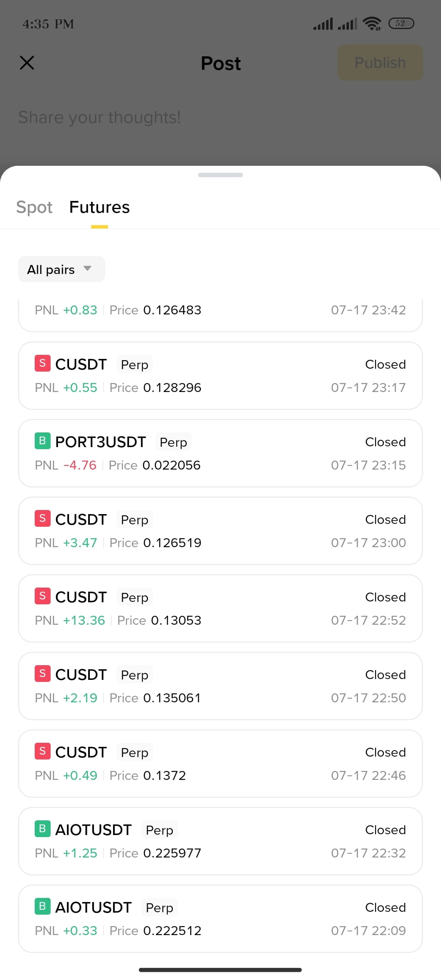Tap buy icon on AIOTUSDT 22:32 trade

[42, 829]
